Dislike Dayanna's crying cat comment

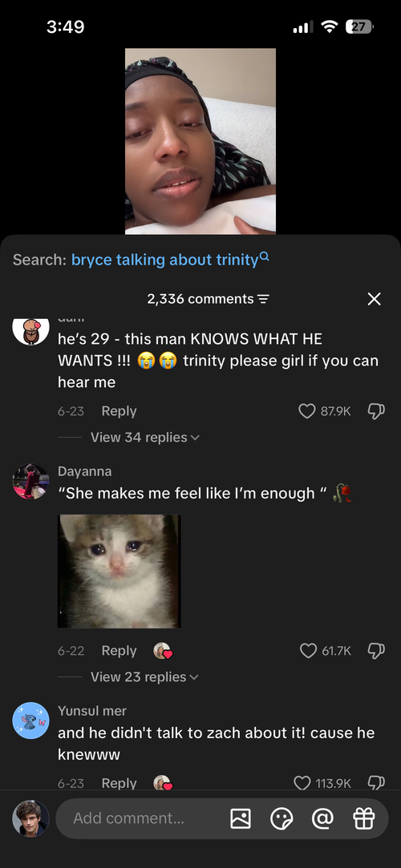click(375, 651)
